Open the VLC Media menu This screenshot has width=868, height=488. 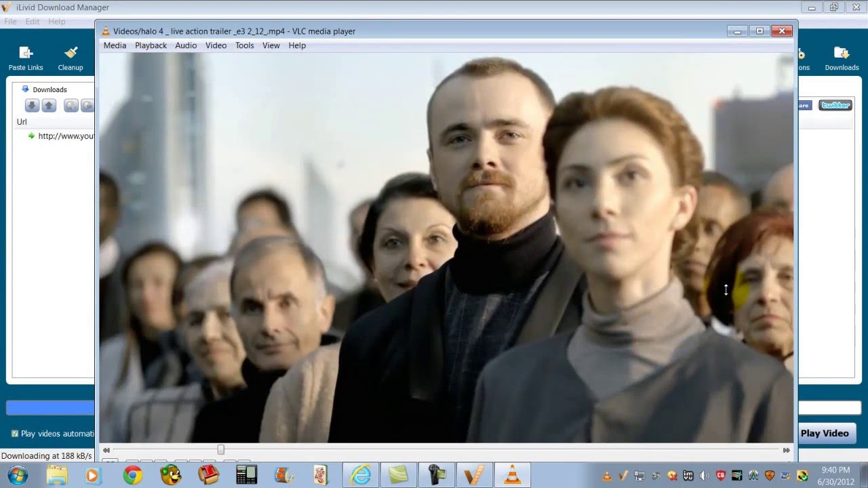pos(115,45)
